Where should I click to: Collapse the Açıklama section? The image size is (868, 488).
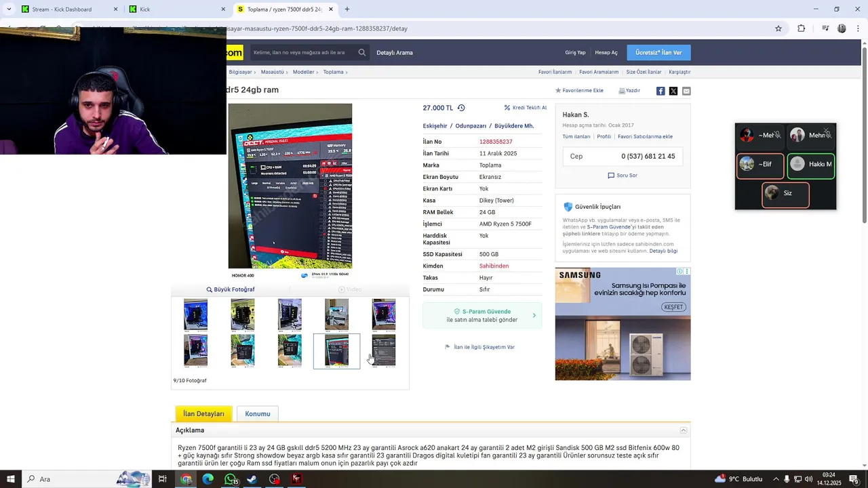point(684,430)
